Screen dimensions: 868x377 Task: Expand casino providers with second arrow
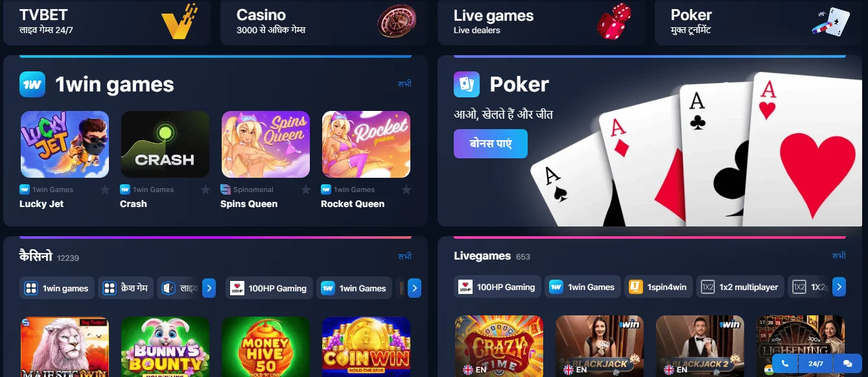415,288
